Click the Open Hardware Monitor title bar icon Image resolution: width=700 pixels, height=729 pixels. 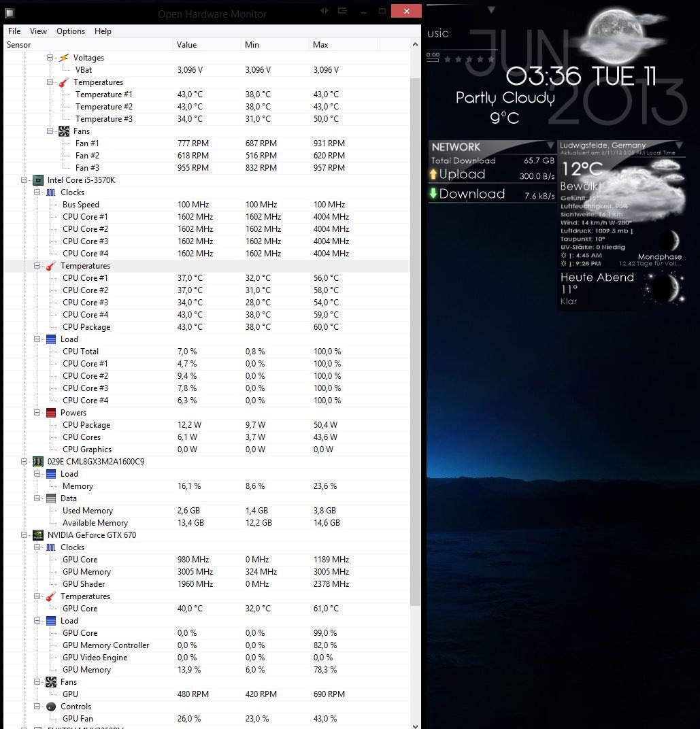tap(10, 12)
